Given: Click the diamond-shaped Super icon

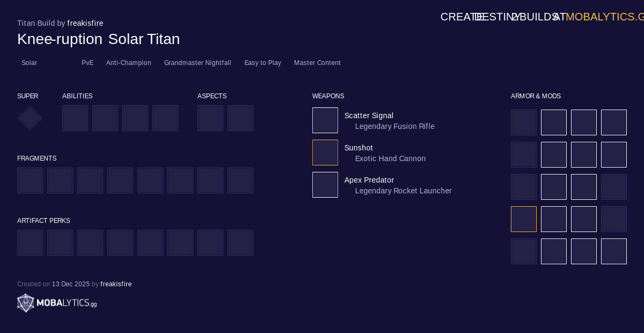Looking at the screenshot, I should 30,118.
